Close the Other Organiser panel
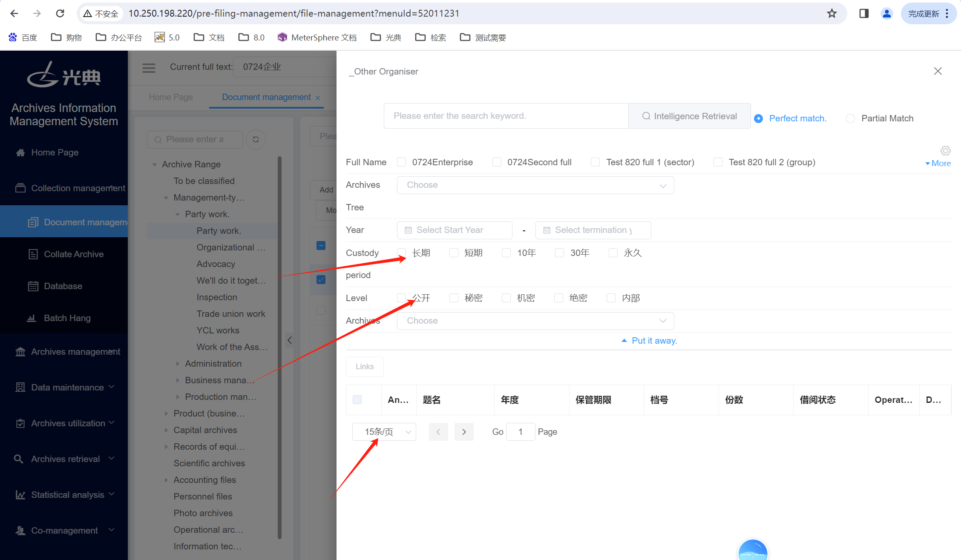This screenshot has height=560, width=961. click(x=938, y=71)
